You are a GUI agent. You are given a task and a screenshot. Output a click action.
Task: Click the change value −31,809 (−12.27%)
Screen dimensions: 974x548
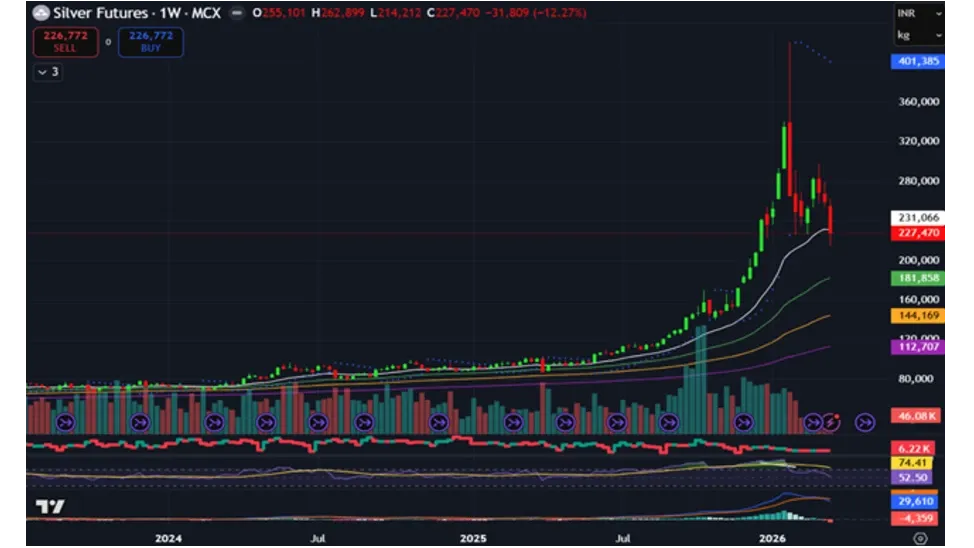536,12
